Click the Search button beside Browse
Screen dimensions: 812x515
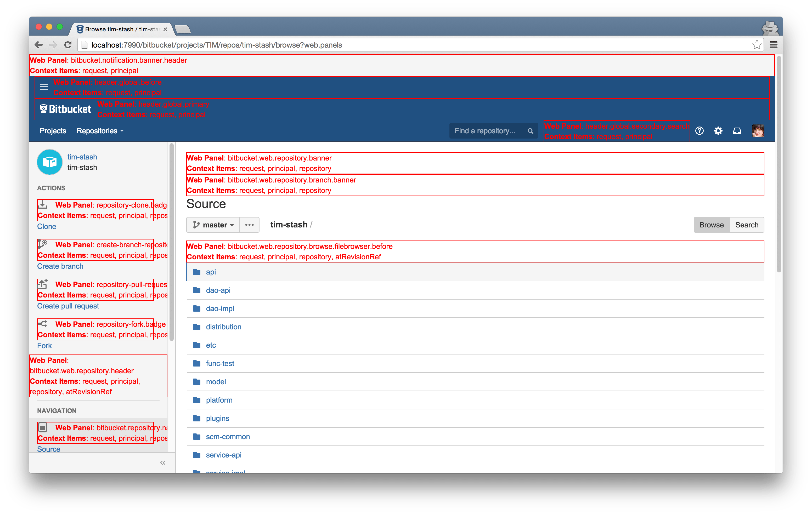pyautogui.click(x=747, y=225)
